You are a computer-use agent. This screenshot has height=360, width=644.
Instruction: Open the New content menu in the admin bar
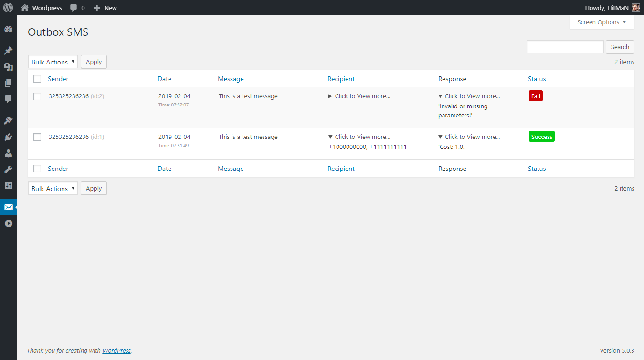pos(105,8)
